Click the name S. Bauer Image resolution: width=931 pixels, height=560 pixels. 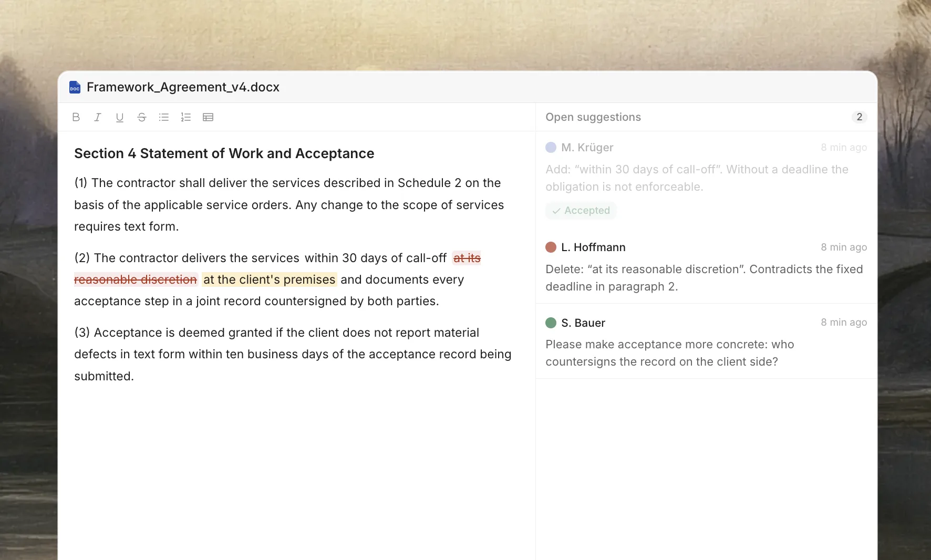pyautogui.click(x=583, y=323)
